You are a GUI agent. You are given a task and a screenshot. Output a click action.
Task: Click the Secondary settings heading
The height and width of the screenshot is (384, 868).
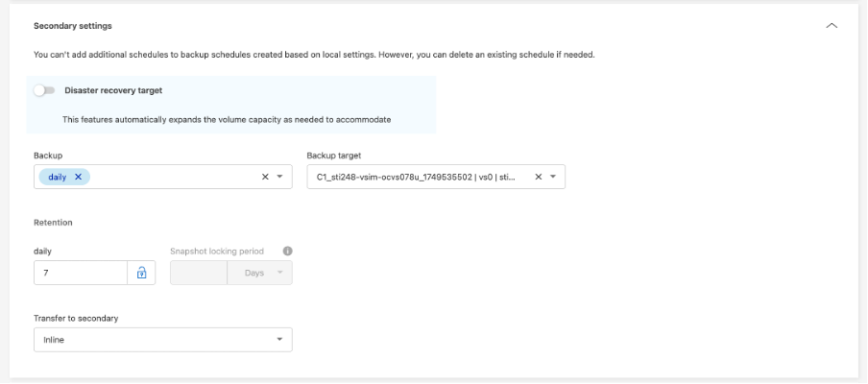point(73,26)
